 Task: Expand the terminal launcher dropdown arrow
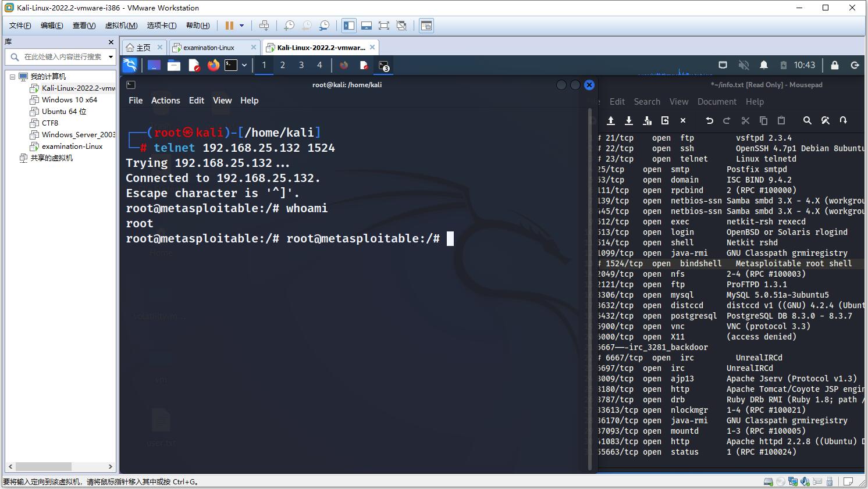click(244, 65)
